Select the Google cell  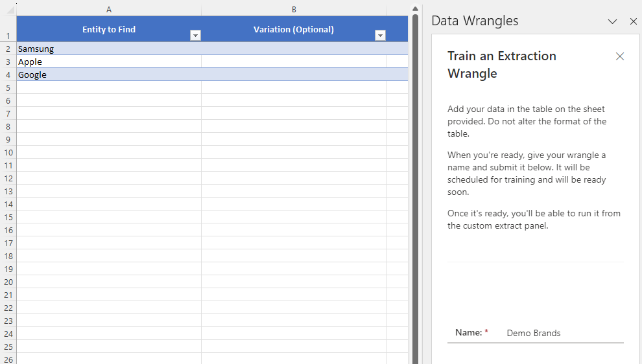pos(109,75)
